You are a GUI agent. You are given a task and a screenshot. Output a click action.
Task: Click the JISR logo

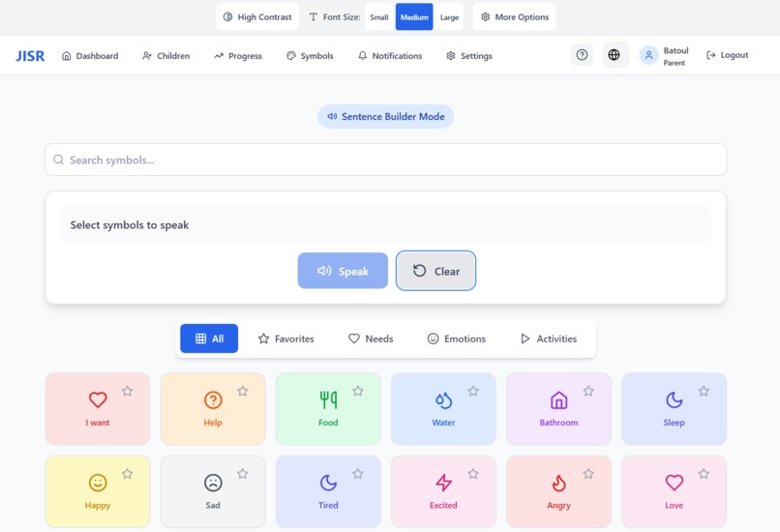[30, 56]
